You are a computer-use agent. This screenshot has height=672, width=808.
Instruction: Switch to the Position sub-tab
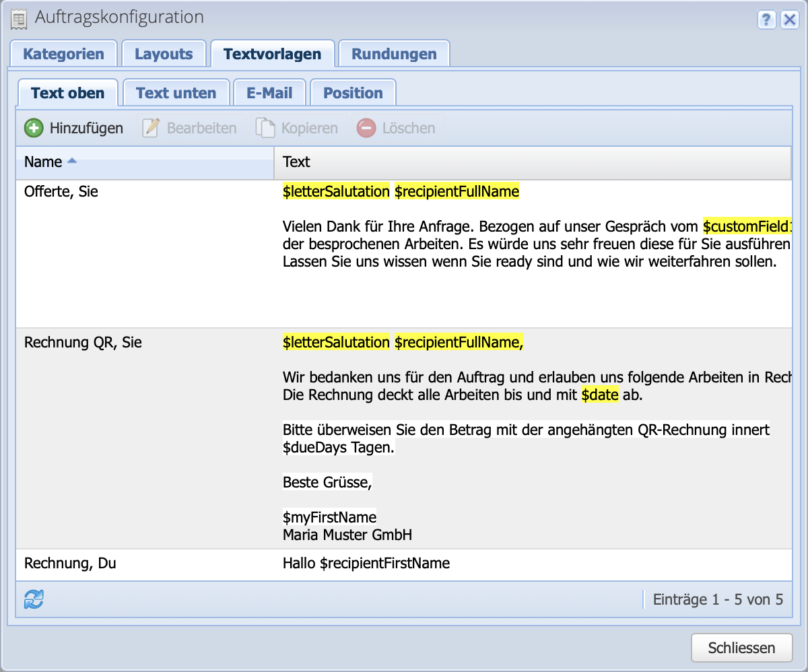(353, 92)
